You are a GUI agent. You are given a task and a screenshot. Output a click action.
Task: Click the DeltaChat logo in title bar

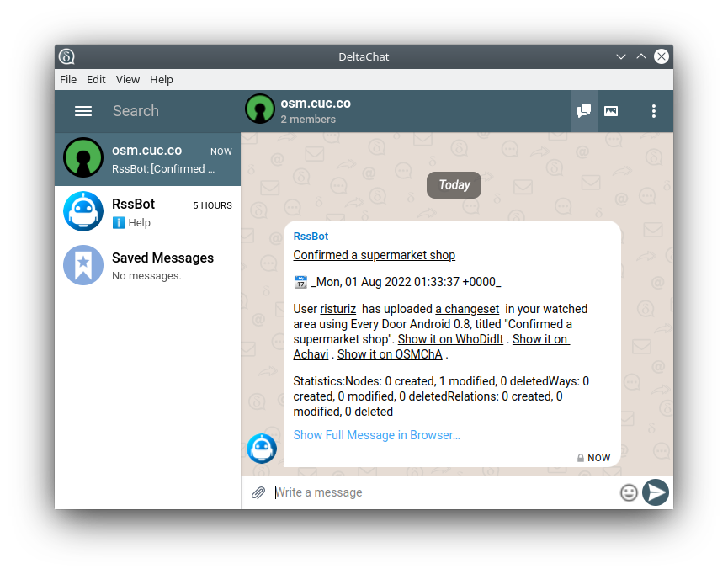(x=66, y=56)
